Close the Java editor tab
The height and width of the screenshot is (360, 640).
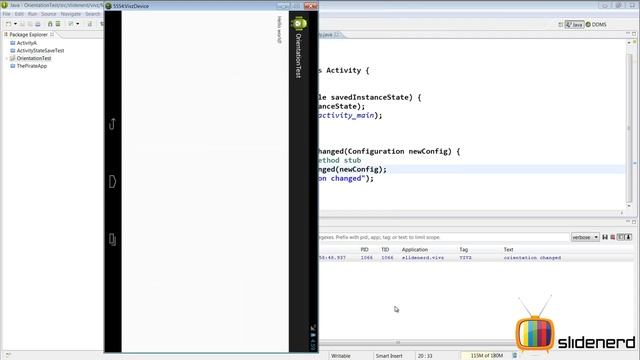point(337,35)
